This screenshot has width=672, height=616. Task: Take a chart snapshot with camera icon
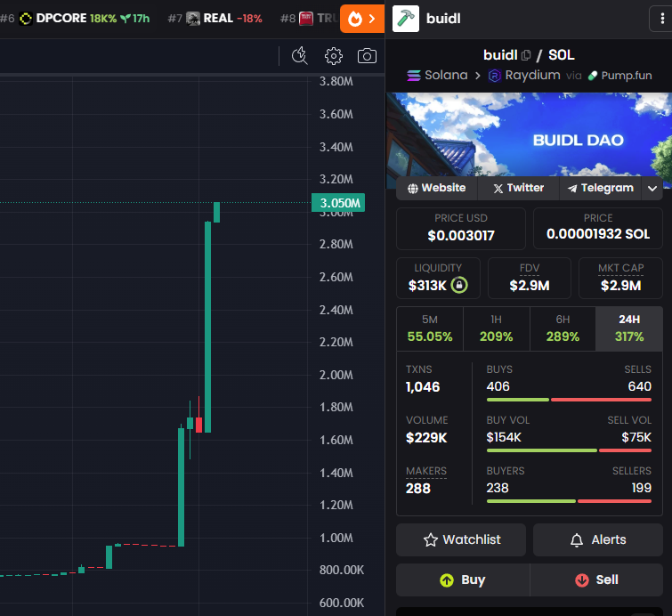click(367, 56)
